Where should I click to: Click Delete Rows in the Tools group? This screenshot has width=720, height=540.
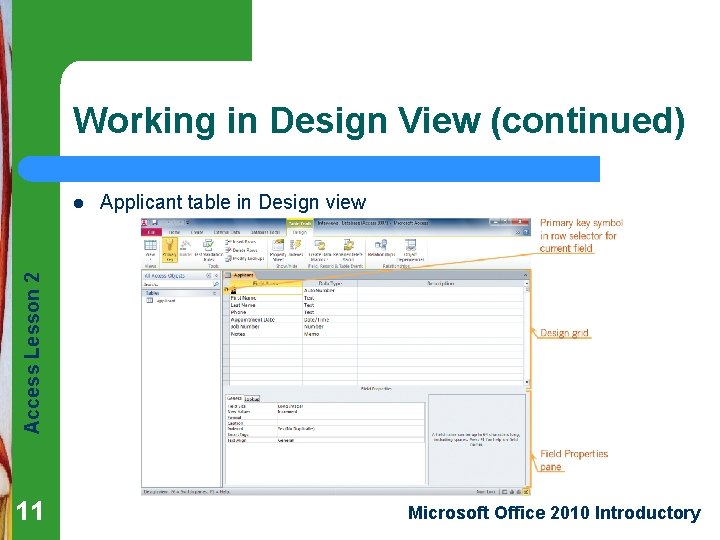pos(242,250)
